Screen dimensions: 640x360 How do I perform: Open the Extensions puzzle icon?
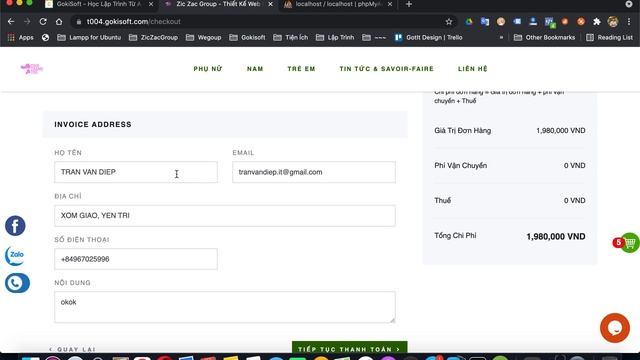pos(597,22)
